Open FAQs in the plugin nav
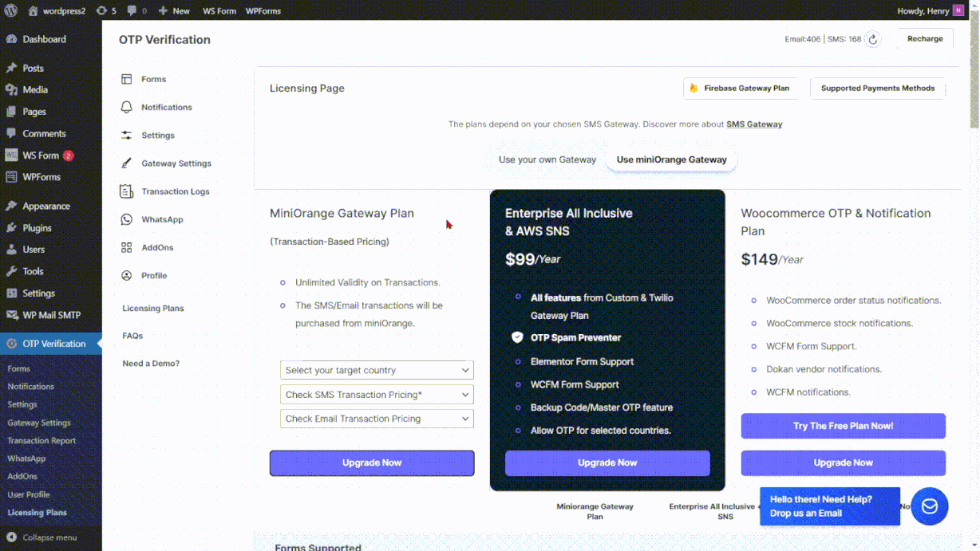This screenshot has width=980, height=551. [x=132, y=336]
